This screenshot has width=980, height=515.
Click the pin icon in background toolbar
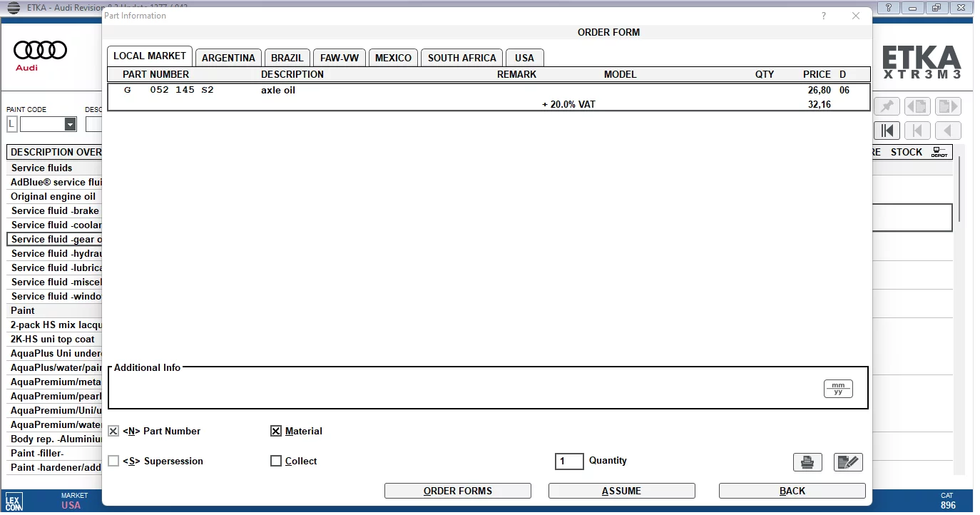[x=887, y=107]
